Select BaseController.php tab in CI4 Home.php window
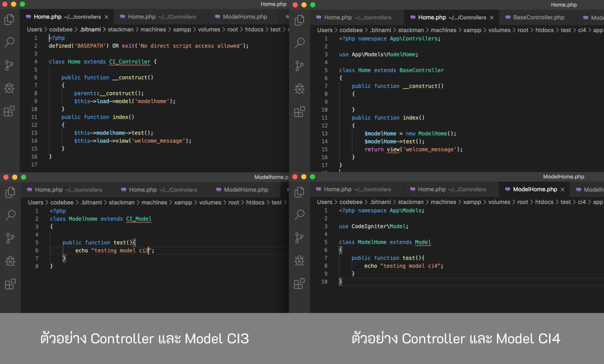This screenshot has height=364, width=604. click(538, 18)
